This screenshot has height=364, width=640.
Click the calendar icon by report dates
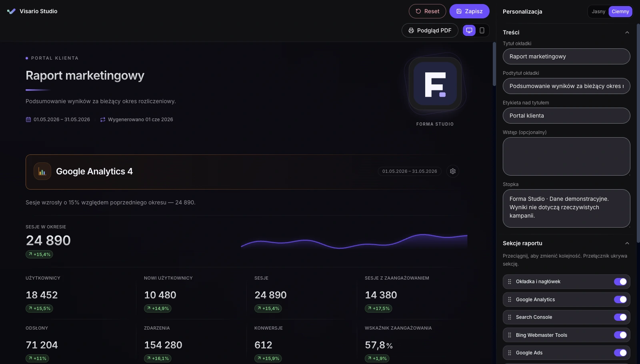[x=28, y=120]
